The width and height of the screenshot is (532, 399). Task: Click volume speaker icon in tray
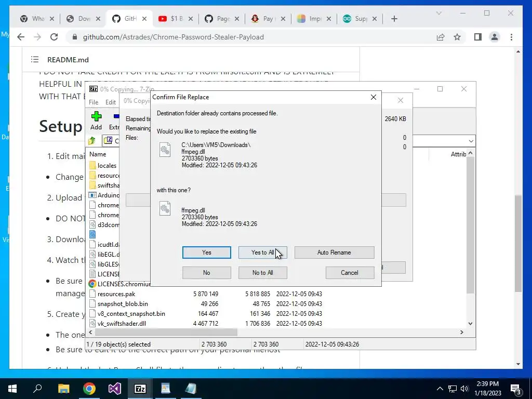[x=464, y=389]
